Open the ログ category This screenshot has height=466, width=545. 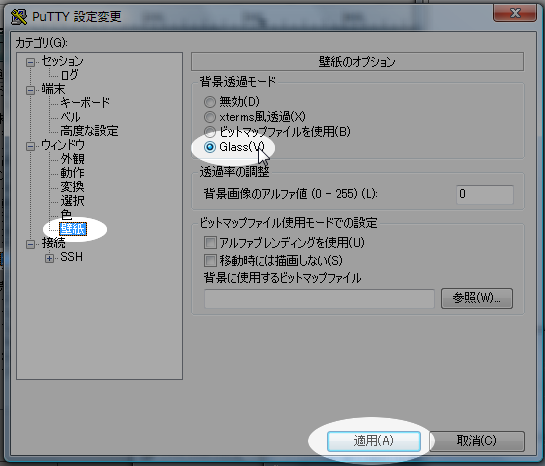coord(70,75)
